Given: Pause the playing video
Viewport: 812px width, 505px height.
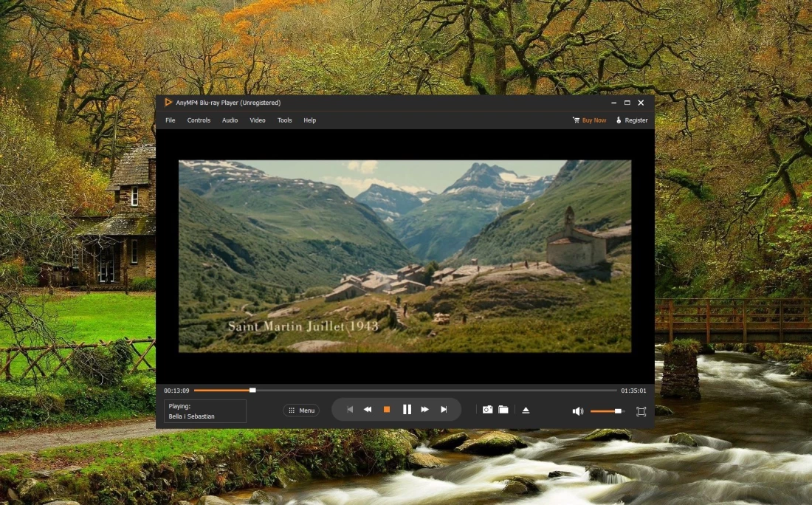Looking at the screenshot, I should [x=407, y=410].
